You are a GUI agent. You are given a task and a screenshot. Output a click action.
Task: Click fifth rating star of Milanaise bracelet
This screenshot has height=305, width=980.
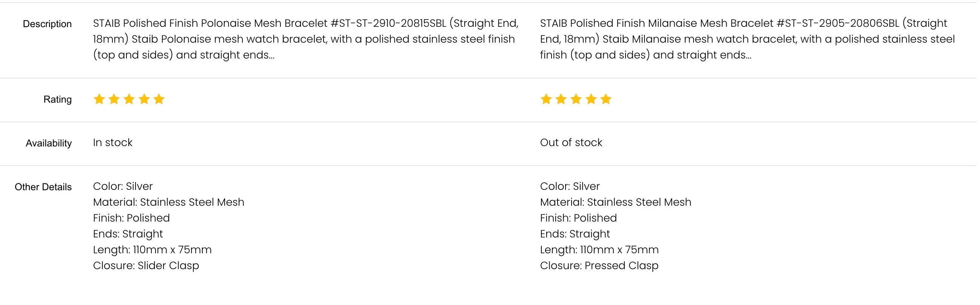[606, 99]
